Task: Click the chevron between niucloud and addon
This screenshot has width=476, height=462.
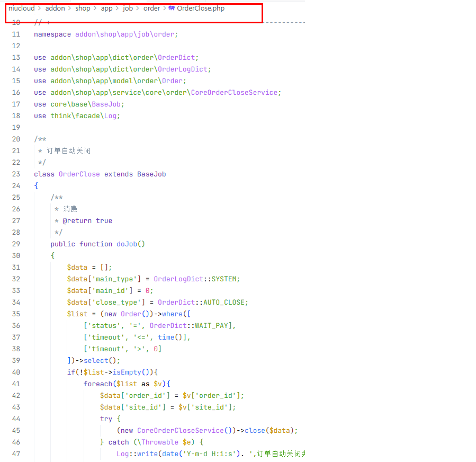Action: (x=40, y=8)
